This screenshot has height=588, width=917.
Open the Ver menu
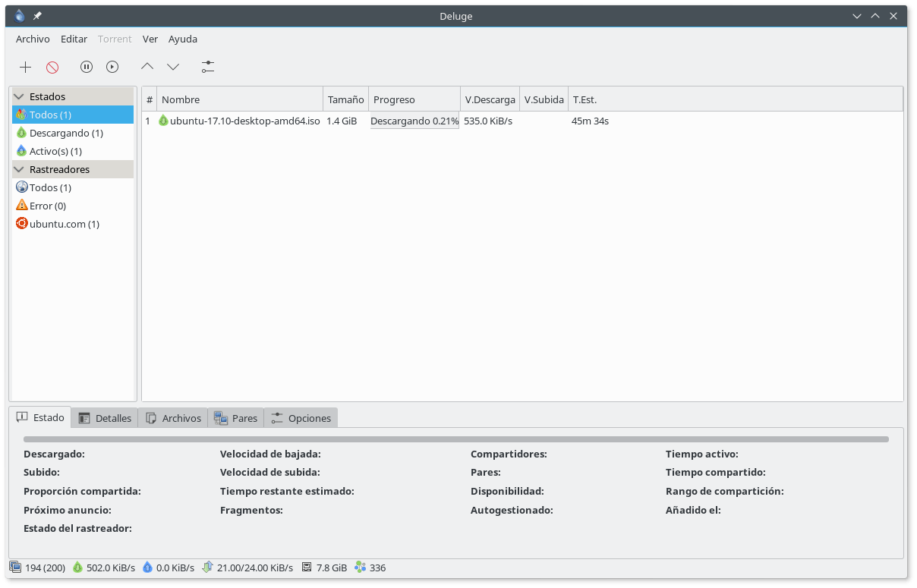150,39
